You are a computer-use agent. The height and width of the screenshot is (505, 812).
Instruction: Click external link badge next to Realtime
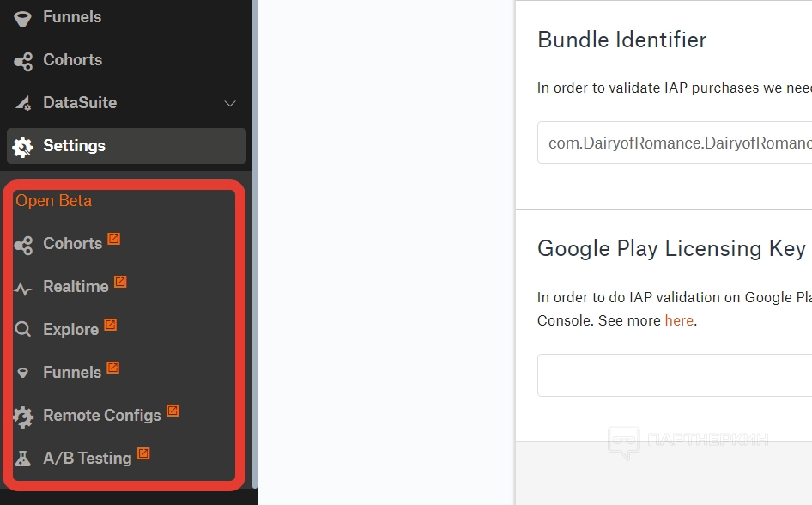tap(120, 281)
